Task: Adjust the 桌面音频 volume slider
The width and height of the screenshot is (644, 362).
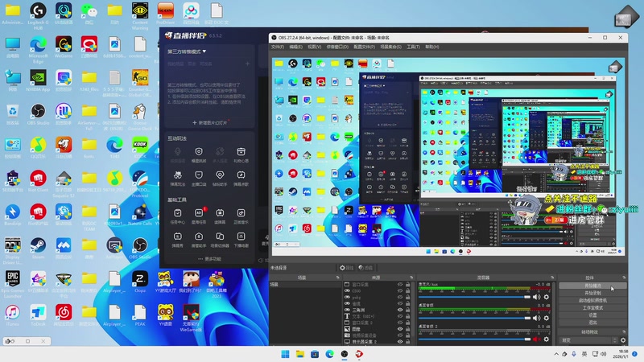Action: click(x=474, y=318)
